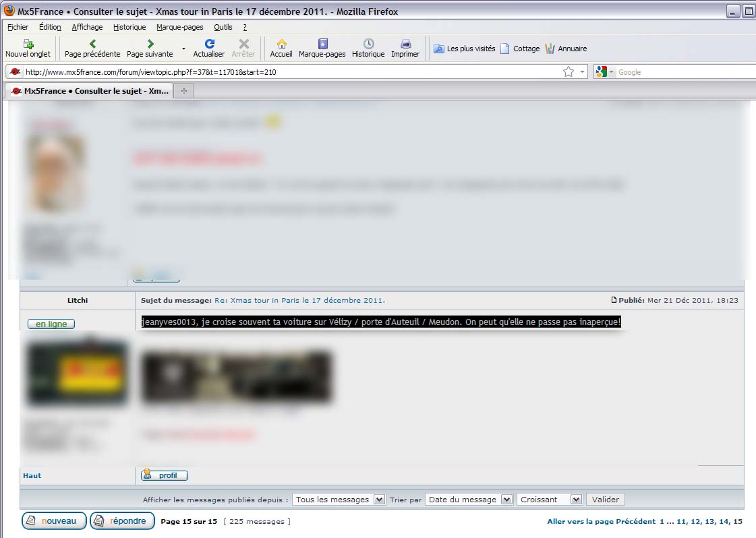Go to the Accueil home page
This screenshot has height=538, width=756.
point(281,49)
